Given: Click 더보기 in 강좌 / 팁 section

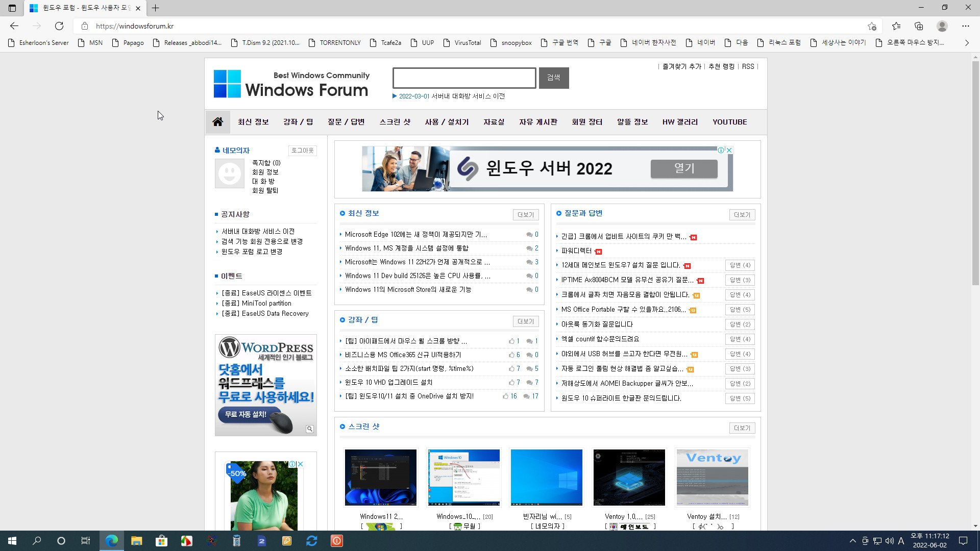Looking at the screenshot, I should (526, 321).
